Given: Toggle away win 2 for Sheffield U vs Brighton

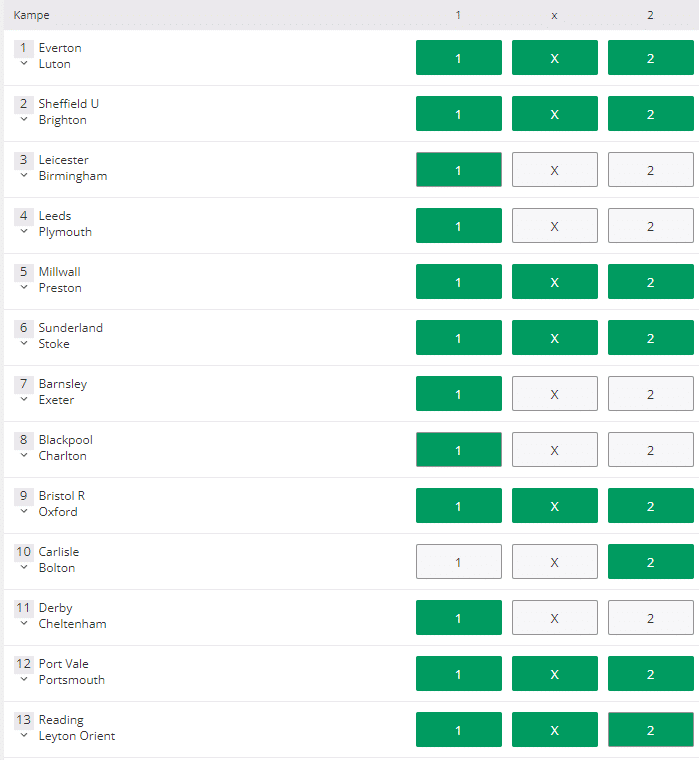Looking at the screenshot, I should pyautogui.click(x=651, y=113).
